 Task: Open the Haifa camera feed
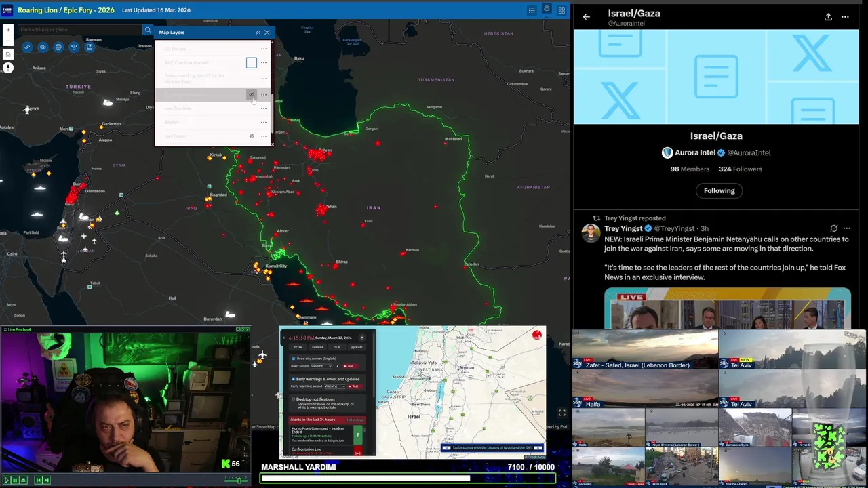(645, 388)
